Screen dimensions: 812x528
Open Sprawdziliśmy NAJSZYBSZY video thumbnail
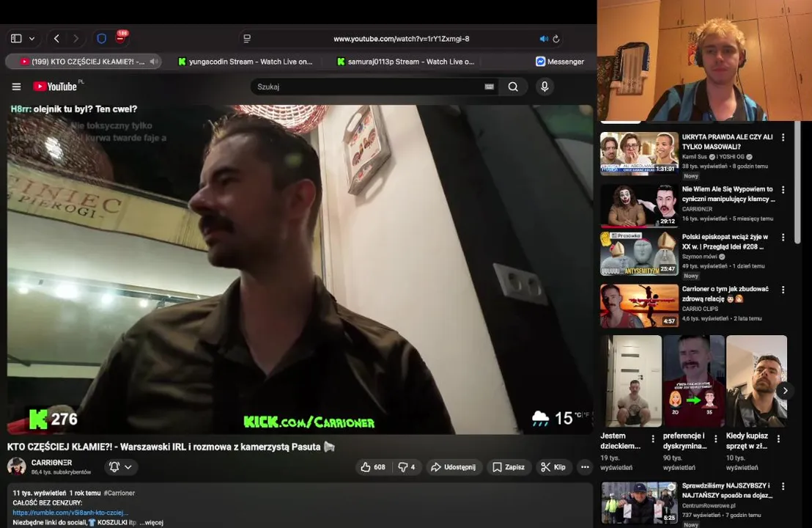[639, 502]
